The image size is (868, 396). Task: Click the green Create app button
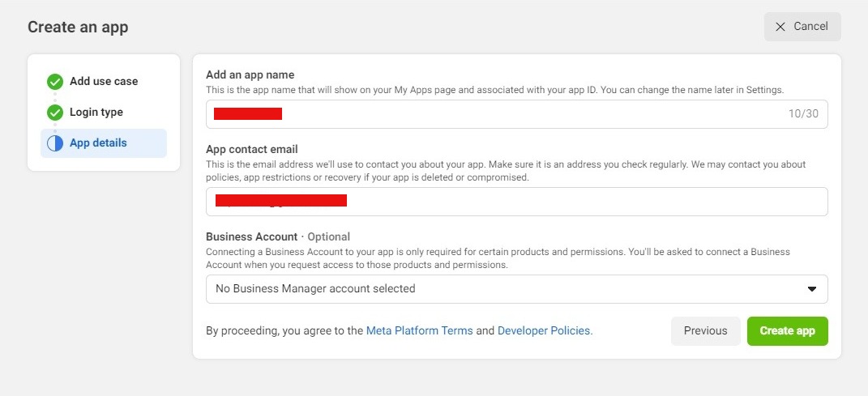[x=787, y=330]
